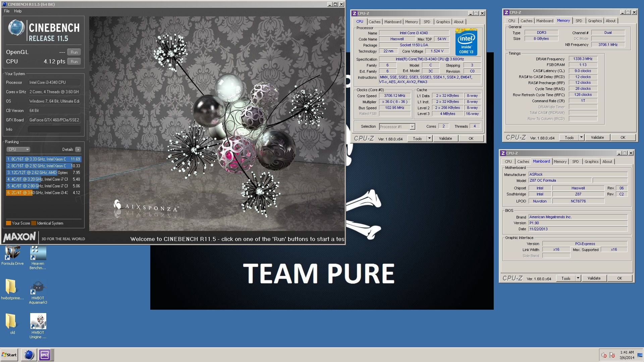Image resolution: width=644 pixels, height=362 pixels.
Task: Click the GFX Board GeForce GTX 460 field
Action: (x=54, y=120)
